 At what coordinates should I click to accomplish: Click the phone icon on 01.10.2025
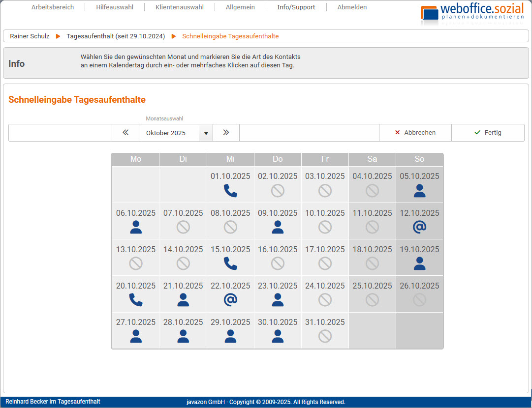230,191
